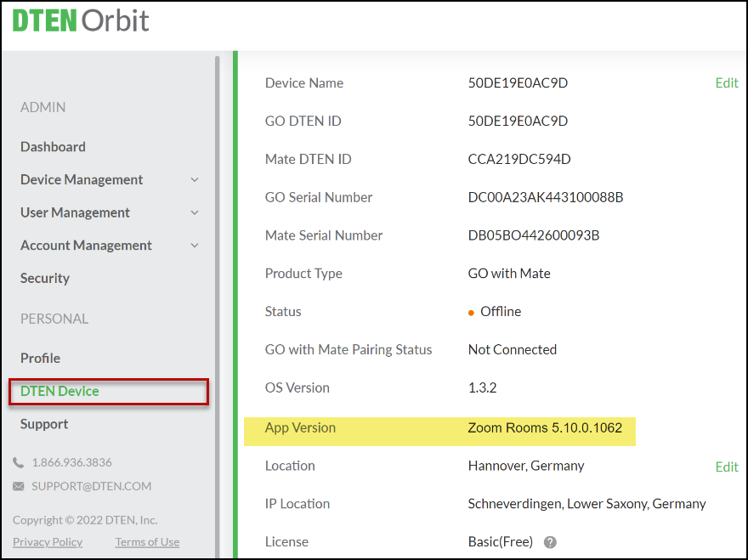Select Mate Serial Number DB05BO442600093B

(533, 235)
